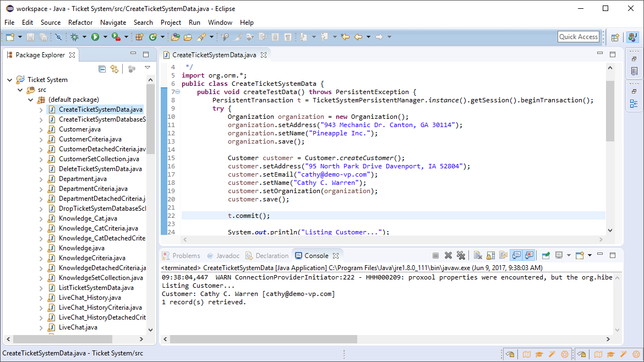Click the Console horizontal scrollbar thumb
Viewport: 644px width, 362px height.
tap(263, 339)
